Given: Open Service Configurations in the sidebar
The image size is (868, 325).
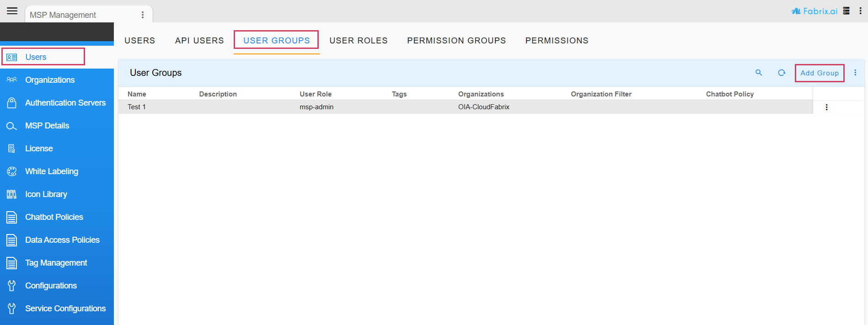Looking at the screenshot, I should point(65,309).
